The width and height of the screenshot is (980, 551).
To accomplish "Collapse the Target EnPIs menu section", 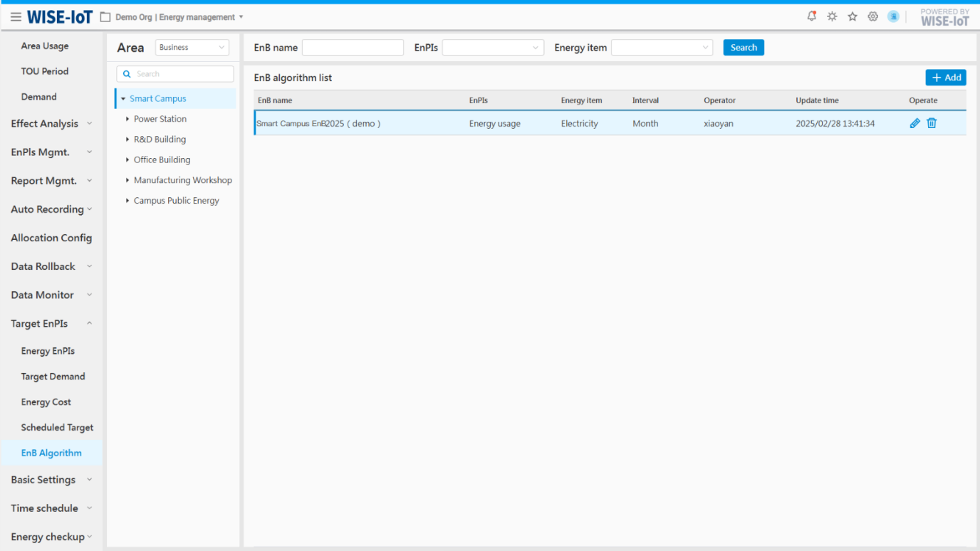I will click(x=89, y=323).
